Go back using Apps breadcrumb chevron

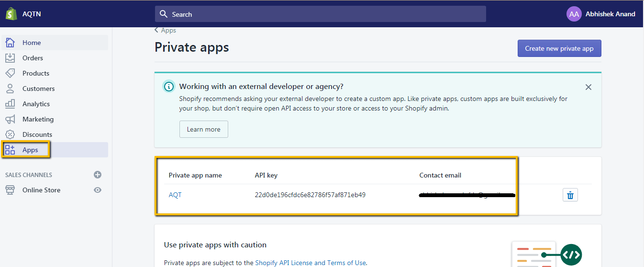pos(156,30)
